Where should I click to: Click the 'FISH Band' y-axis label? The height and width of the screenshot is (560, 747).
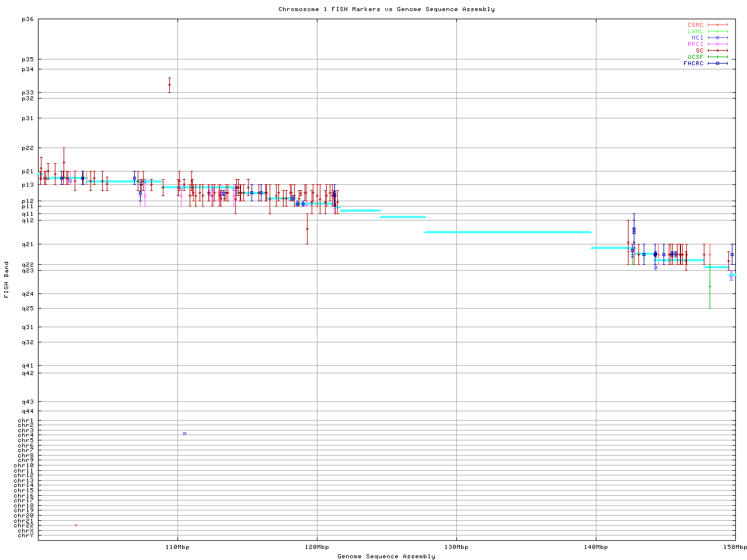[6, 279]
